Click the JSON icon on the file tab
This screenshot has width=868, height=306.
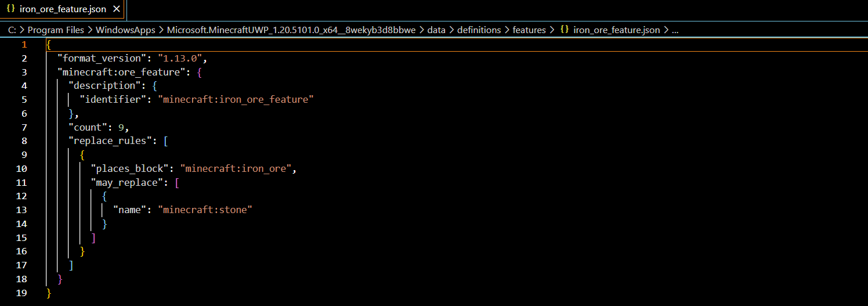click(x=10, y=9)
